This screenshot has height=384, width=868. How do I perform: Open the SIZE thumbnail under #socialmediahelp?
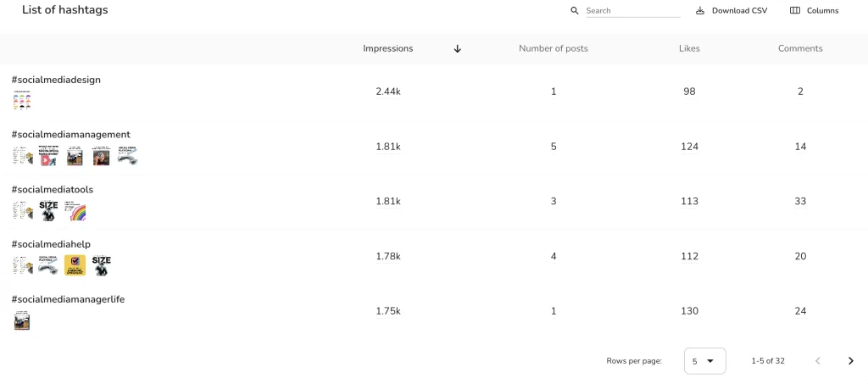[x=102, y=265]
